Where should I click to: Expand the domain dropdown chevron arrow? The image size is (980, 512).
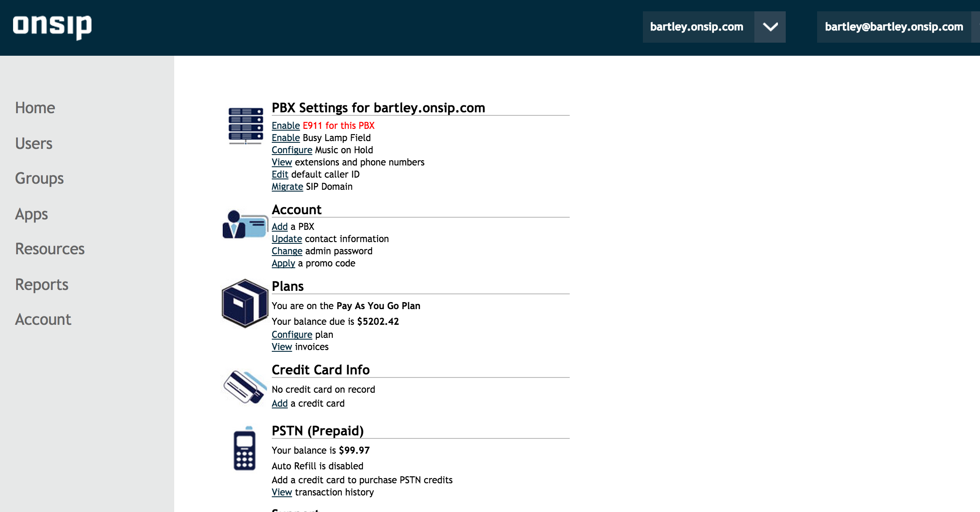(x=770, y=27)
